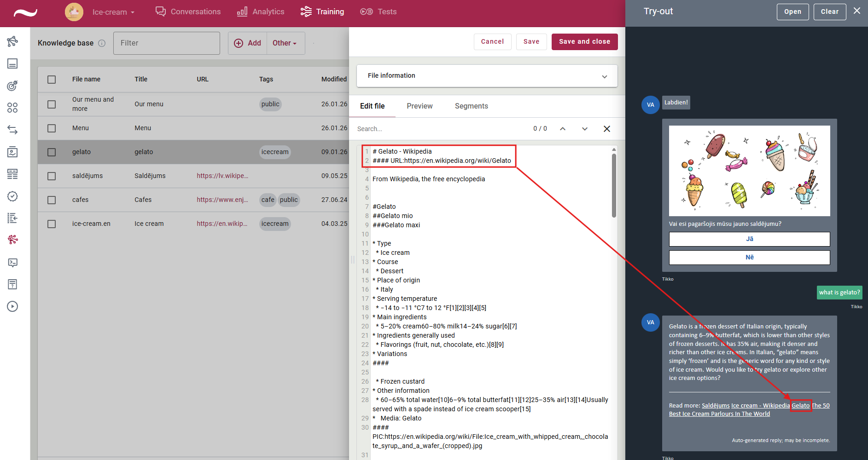Open the Other dropdown menu
The image size is (868, 460).
click(x=285, y=43)
